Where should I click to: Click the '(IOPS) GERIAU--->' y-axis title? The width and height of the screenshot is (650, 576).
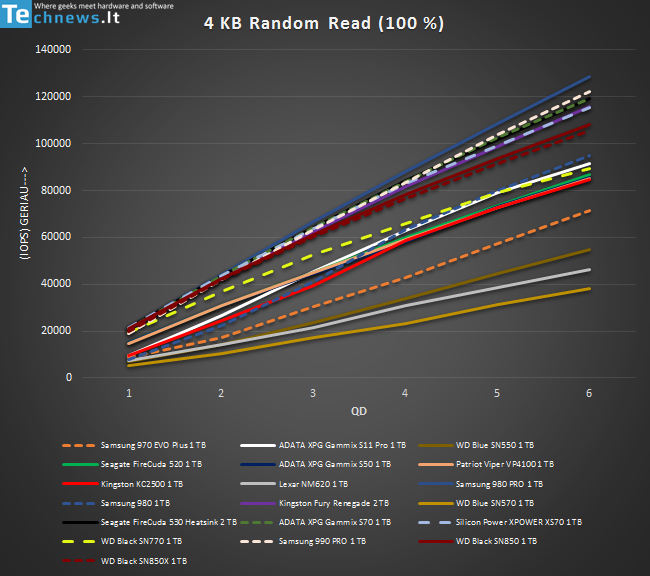24,213
